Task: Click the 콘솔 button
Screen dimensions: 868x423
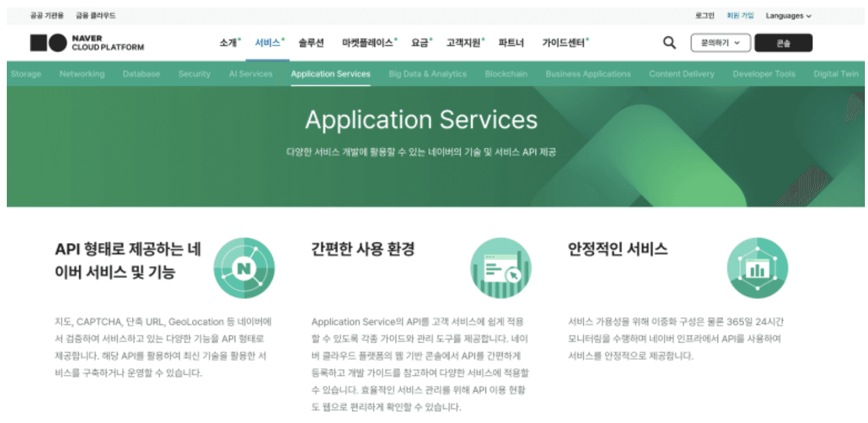Action: click(783, 43)
